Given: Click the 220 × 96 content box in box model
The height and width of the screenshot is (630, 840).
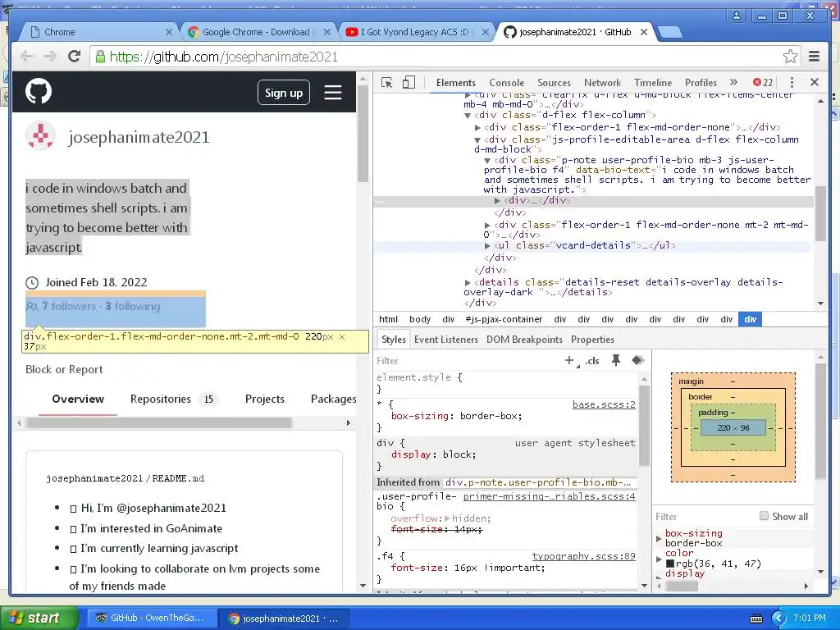Looking at the screenshot, I should point(733,427).
